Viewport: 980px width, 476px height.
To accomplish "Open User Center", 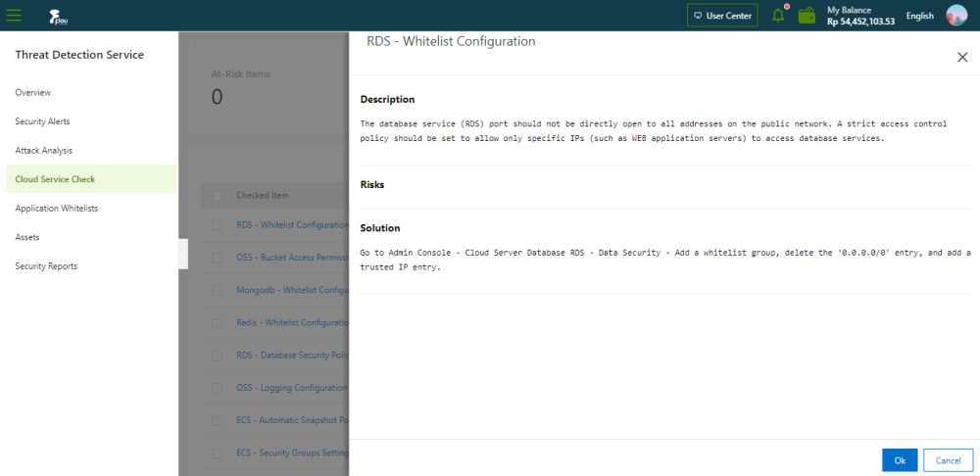I will [722, 16].
